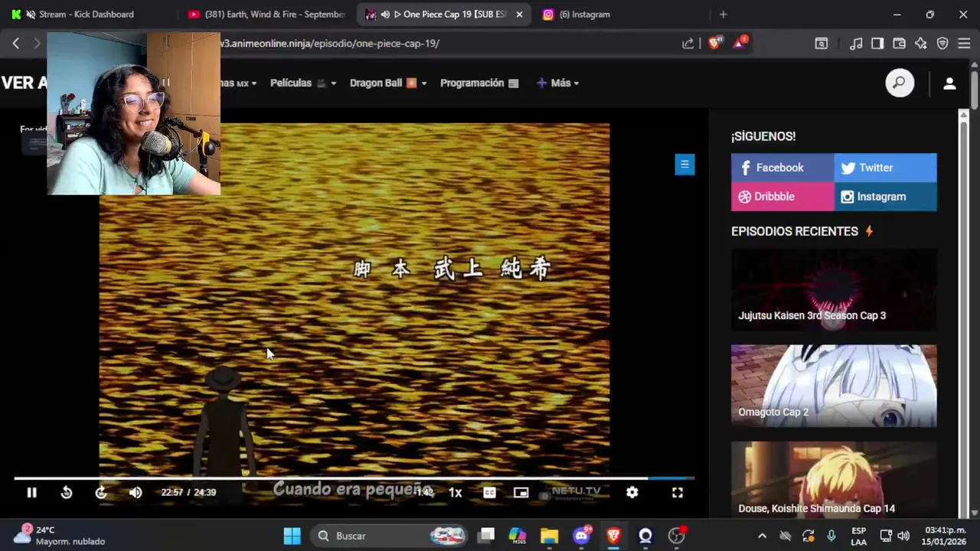
Task: Switch to Stream - Kick Dashboard tab
Action: pyautogui.click(x=86, y=14)
